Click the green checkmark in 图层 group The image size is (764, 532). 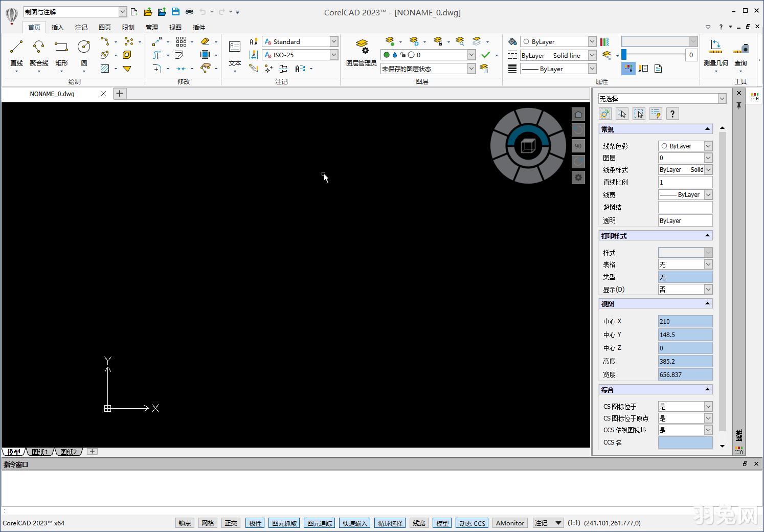click(485, 55)
